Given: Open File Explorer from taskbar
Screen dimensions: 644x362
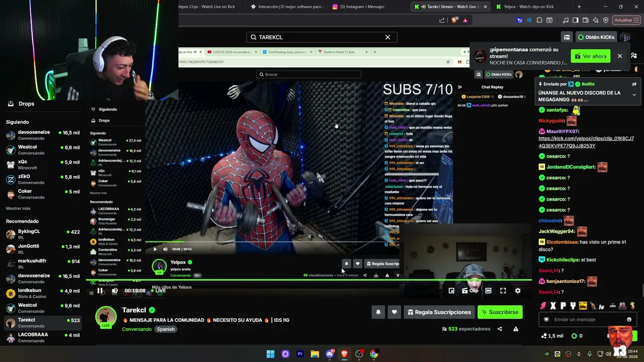Looking at the screenshot, I should [315, 354].
